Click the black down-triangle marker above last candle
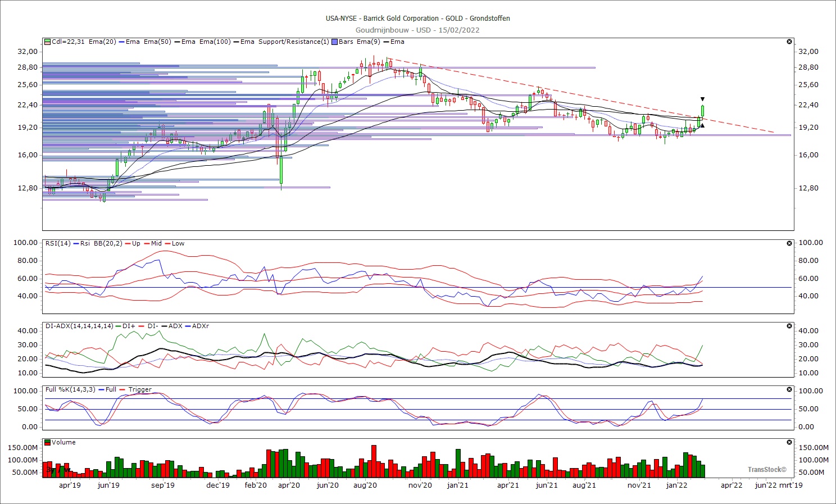This screenshot has width=836, height=504. tap(702, 99)
